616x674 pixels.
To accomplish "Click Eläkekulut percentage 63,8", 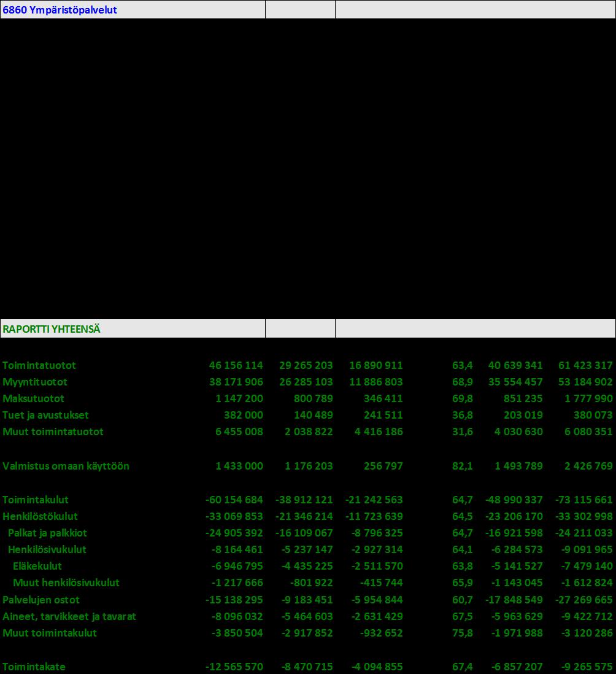I will [462, 566].
